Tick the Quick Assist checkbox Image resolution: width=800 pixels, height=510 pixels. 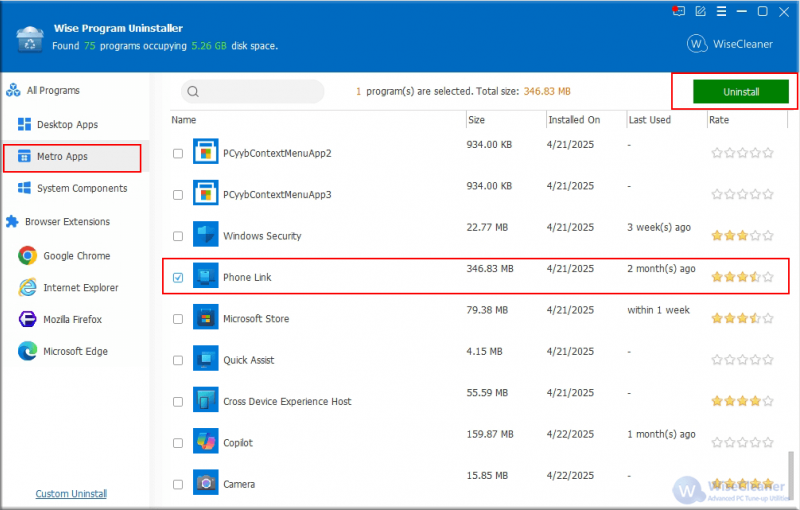click(x=178, y=360)
